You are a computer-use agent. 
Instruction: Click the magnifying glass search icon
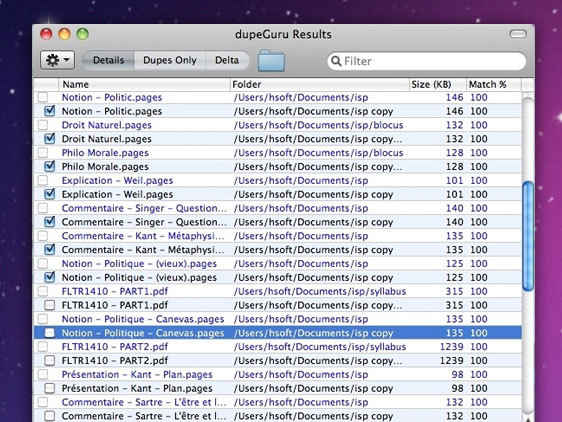click(x=336, y=61)
